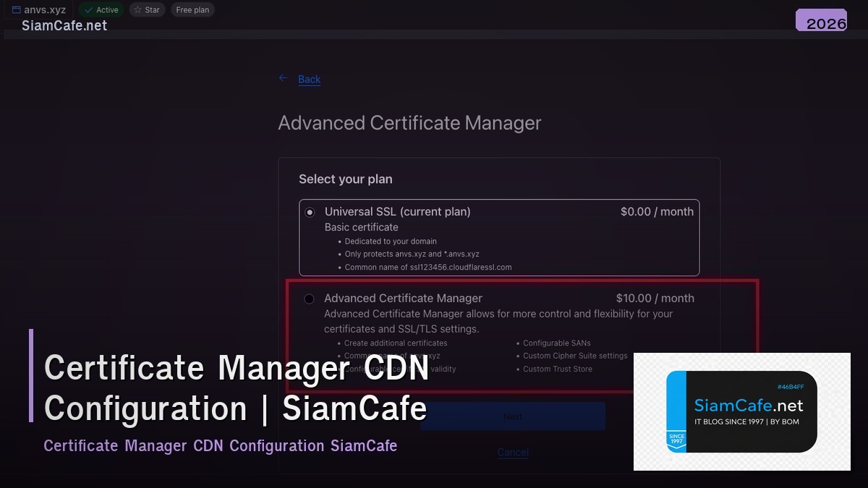Screen dimensions: 868x488
Task: Click the Universal SSL plan card
Action: [x=499, y=235]
